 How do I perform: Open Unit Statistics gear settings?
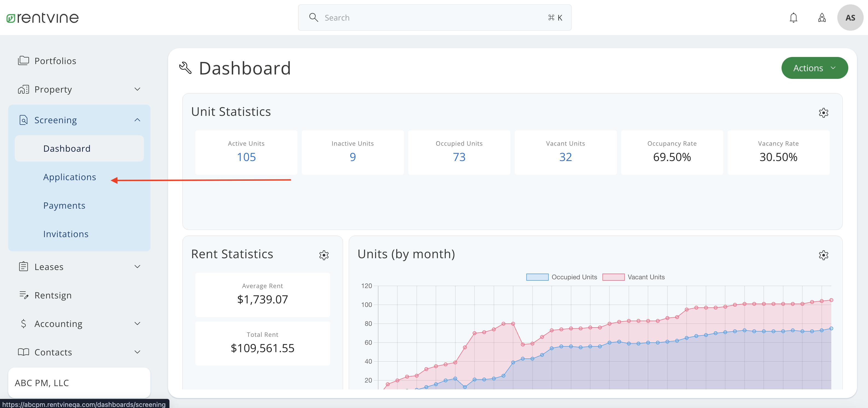point(823,113)
